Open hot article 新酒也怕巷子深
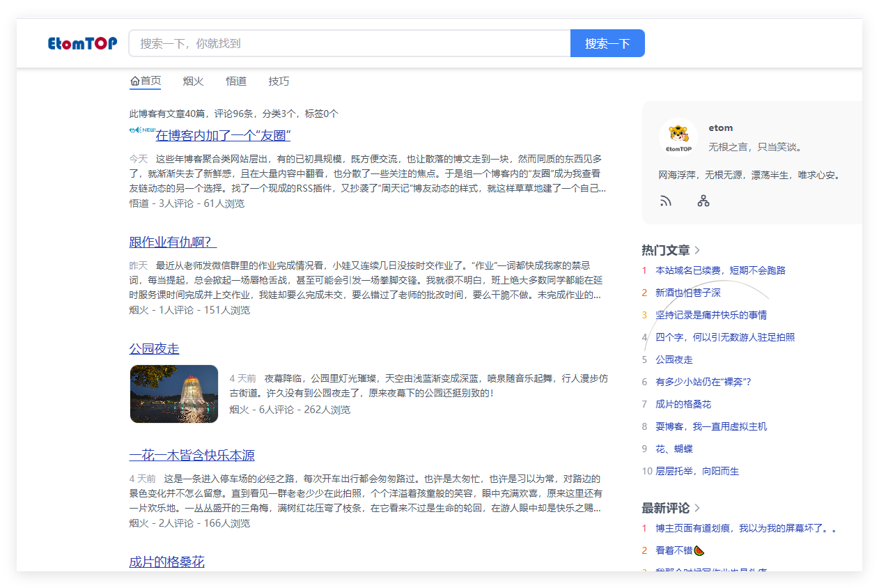Screen dimensions: 879x588 click(x=688, y=293)
